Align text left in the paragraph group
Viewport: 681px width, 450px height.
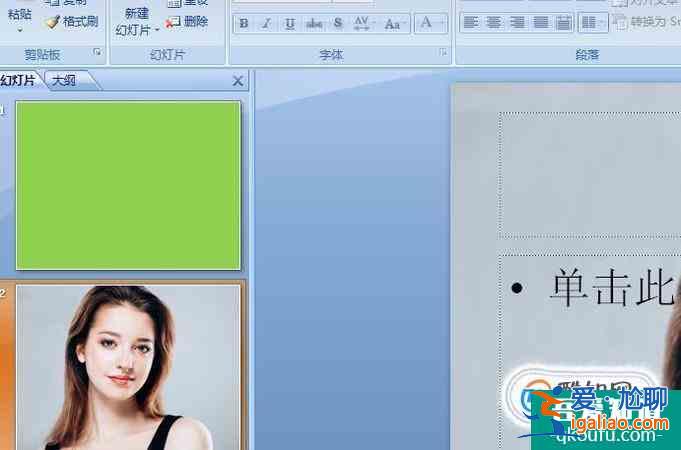(470, 23)
